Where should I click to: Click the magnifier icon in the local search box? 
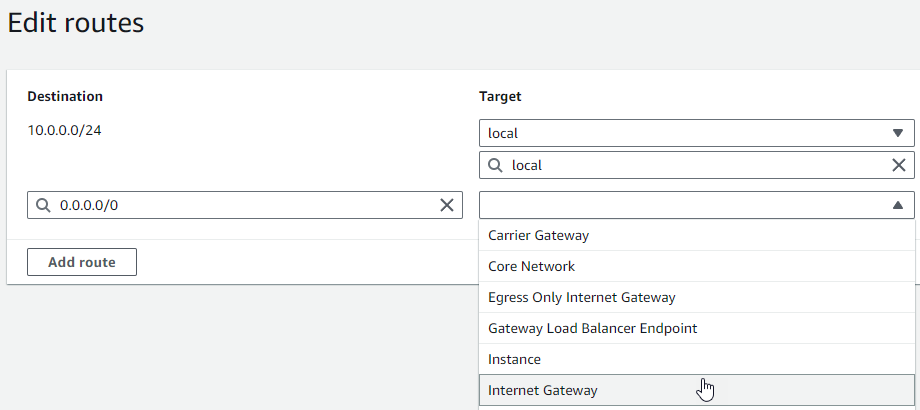[495, 165]
